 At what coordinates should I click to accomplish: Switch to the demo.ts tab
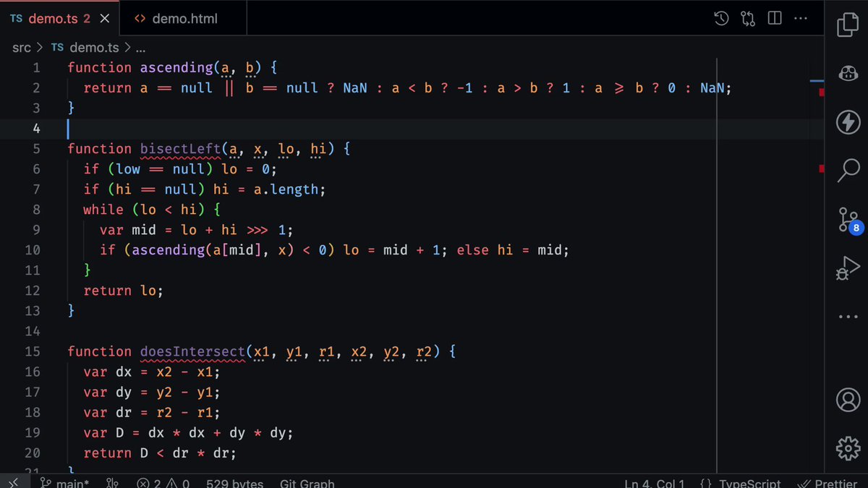tap(59, 19)
